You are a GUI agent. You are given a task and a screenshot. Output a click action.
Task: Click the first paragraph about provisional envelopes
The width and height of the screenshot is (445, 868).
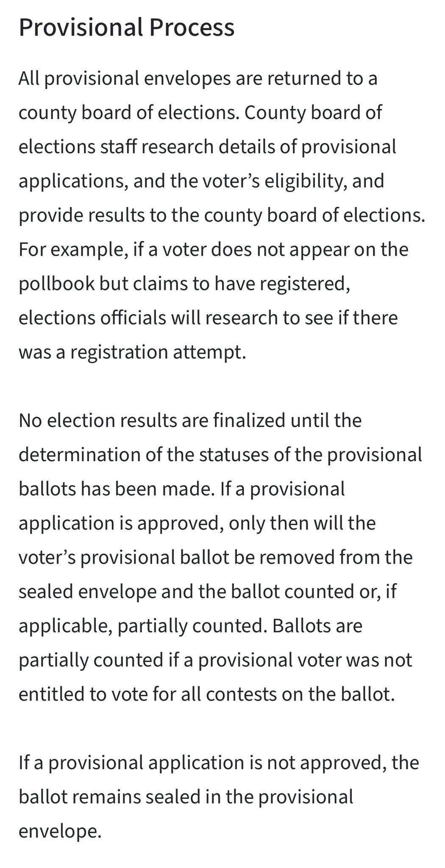(220, 215)
